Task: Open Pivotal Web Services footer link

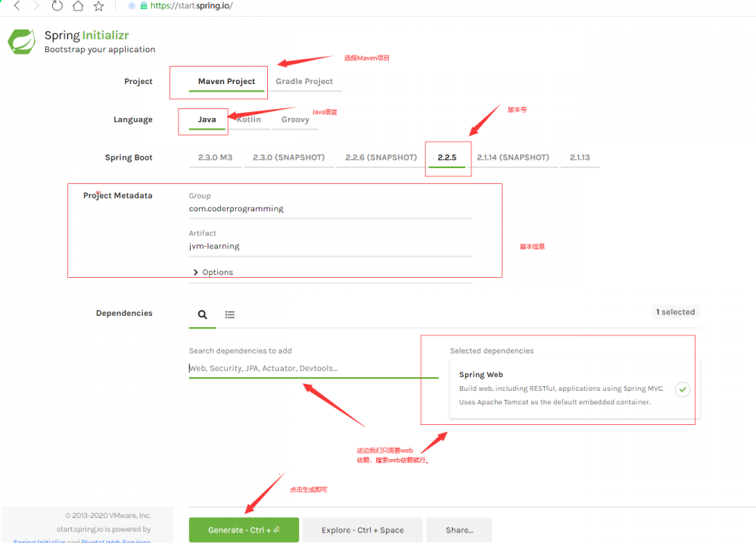Action: coord(117,541)
